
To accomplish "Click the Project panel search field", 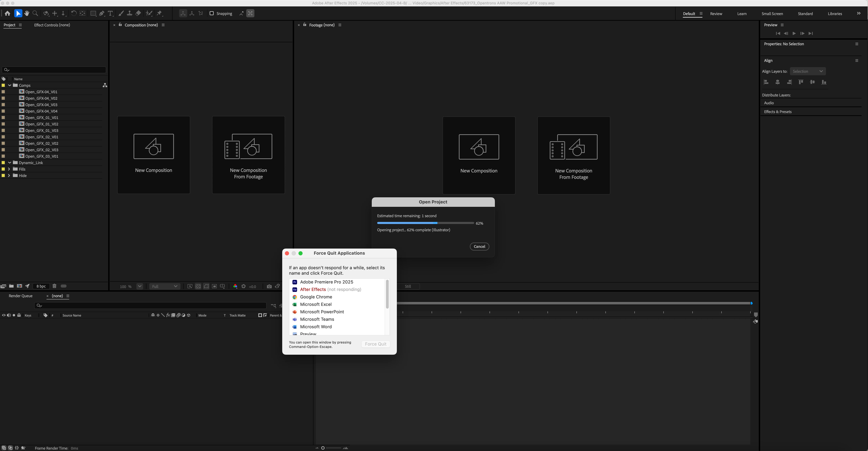I will click(x=56, y=70).
